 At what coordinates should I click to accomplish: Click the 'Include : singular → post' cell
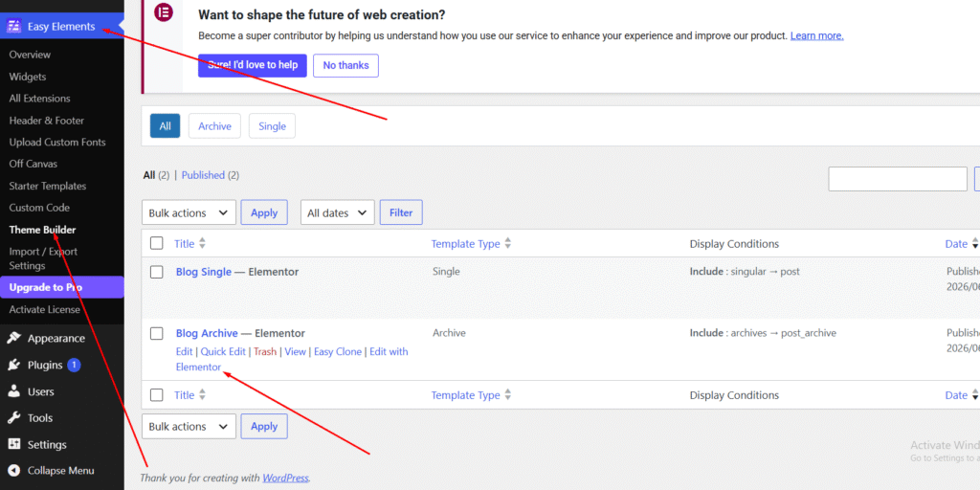pyautogui.click(x=745, y=272)
